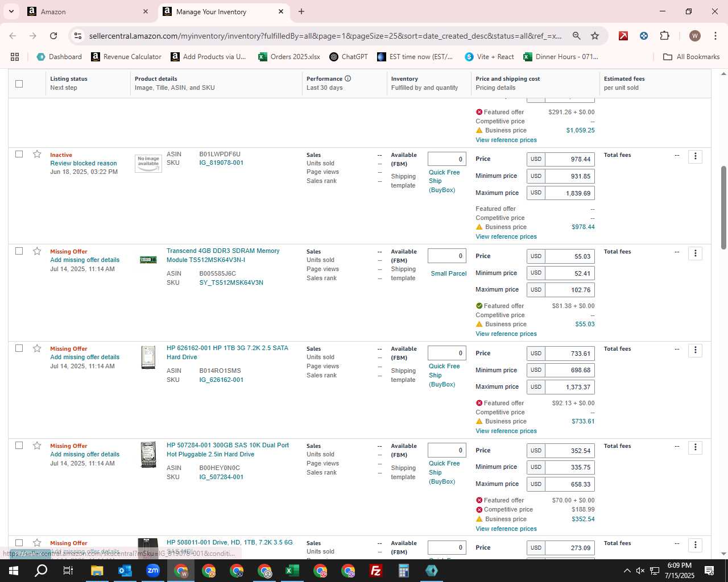Open SKU link IG_819078-001

(x=221, y=163)
